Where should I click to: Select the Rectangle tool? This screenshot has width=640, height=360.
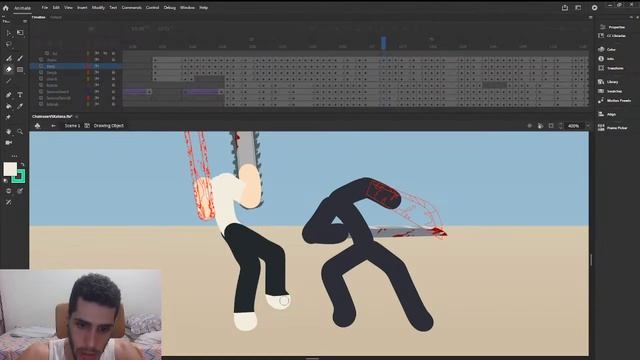pyautogui.click(x=20, y=69)
